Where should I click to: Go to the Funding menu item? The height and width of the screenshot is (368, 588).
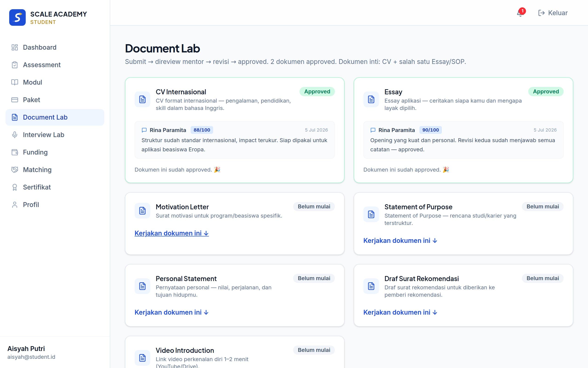[55, 152]
